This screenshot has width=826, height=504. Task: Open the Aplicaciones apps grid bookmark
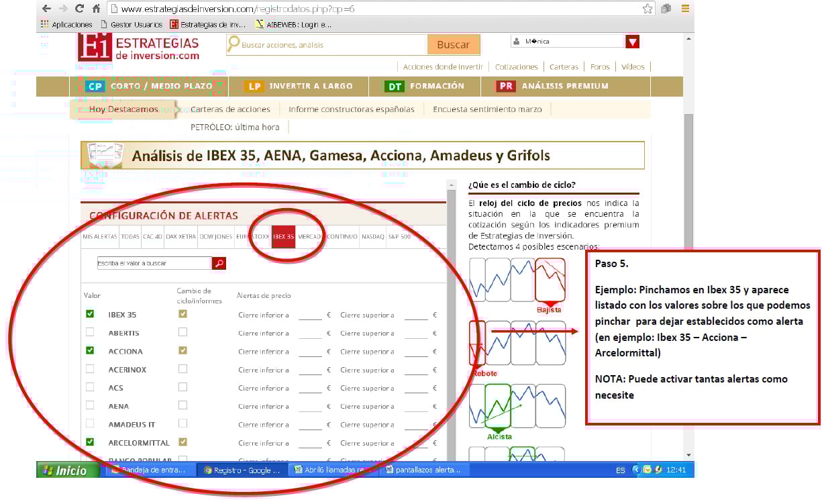pos(66,24)
